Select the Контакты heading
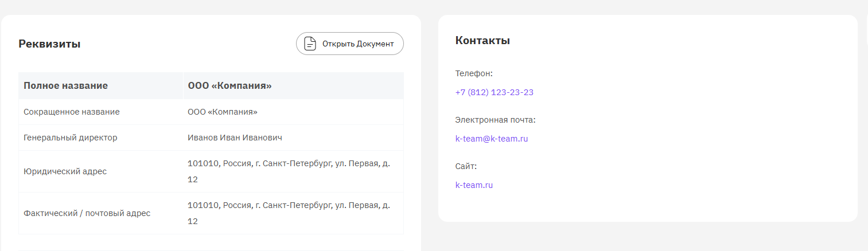 [x=482, y=41]
